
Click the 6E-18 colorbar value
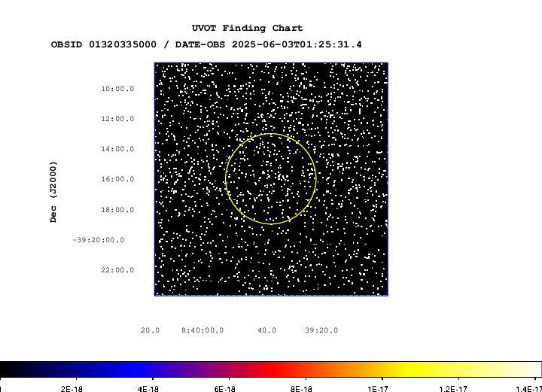224,389
